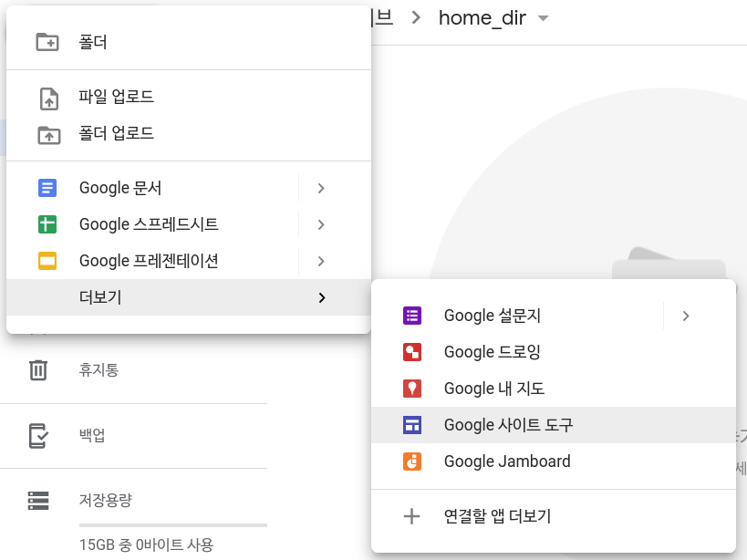Click the storage usage progress bar
The width and height of the screenshot is (747, 560).
pyautogui.click(x=173, y=525)
